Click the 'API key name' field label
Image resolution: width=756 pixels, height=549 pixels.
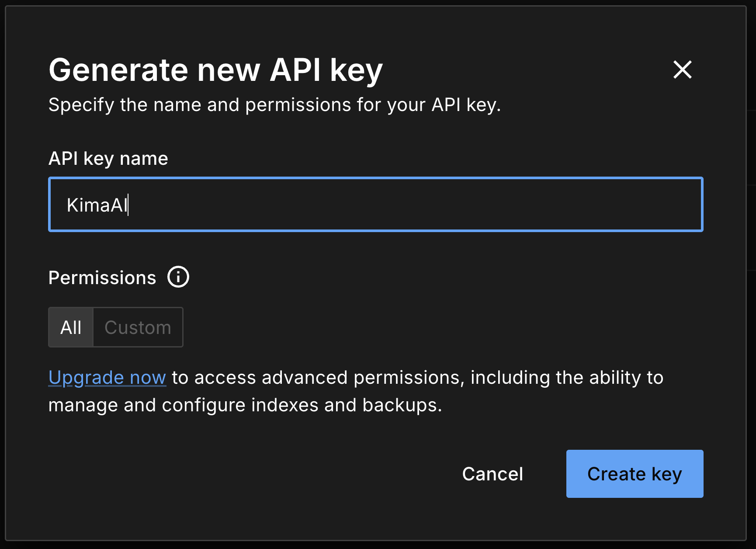pyautogui.click(x=108, y=158)
